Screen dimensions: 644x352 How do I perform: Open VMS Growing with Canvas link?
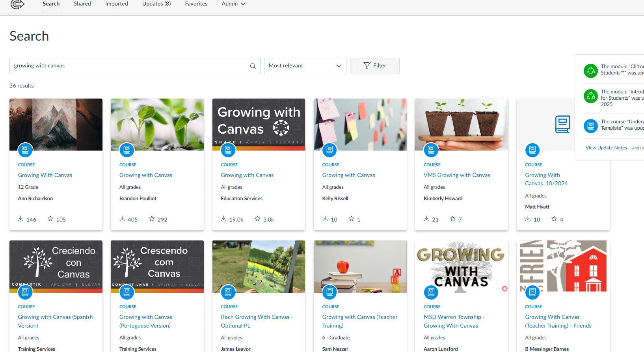(457, 175)
